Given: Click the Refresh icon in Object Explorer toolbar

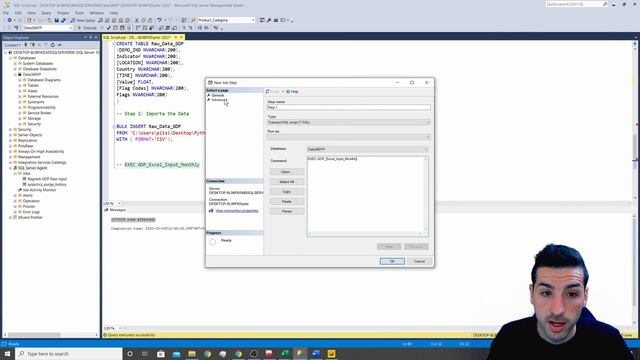Looking at the screenshot, I should point(52,44).
